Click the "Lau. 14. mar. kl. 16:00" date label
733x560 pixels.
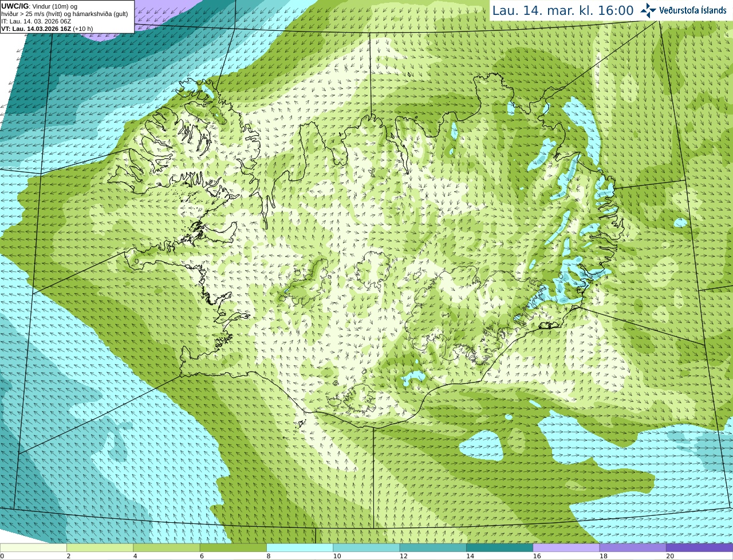tap(563, 11)
